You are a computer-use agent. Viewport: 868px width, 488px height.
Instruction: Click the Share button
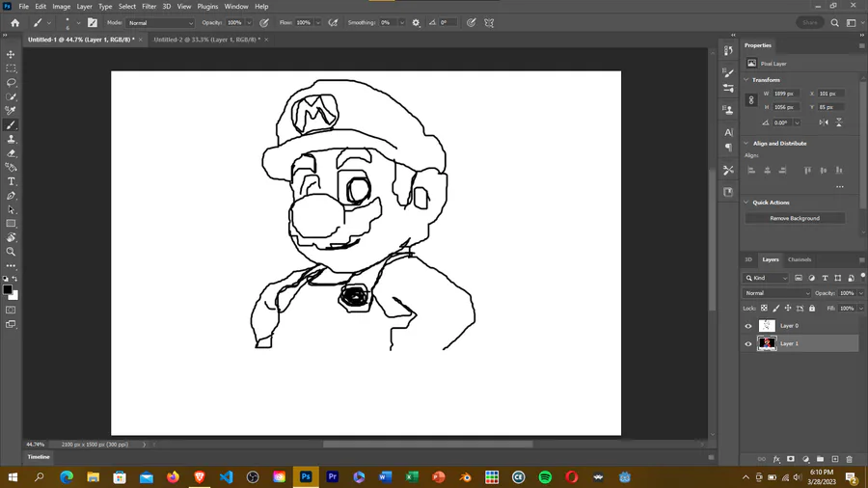[810, 23]
